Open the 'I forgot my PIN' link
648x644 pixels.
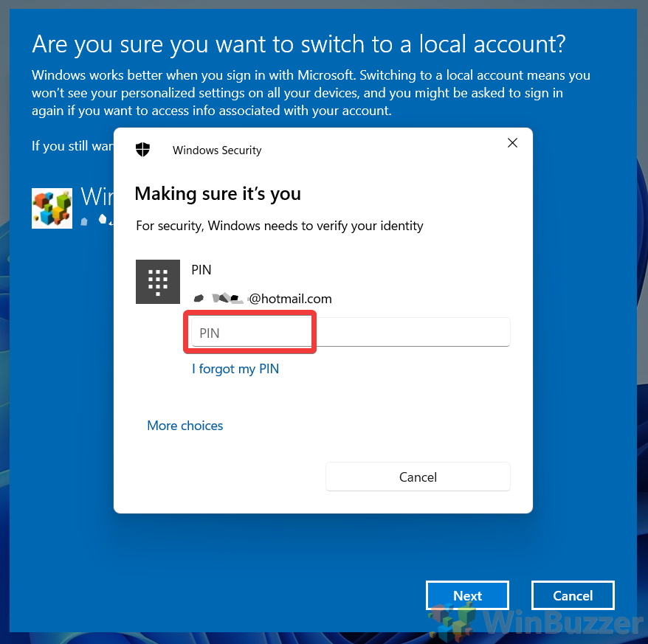235,368
